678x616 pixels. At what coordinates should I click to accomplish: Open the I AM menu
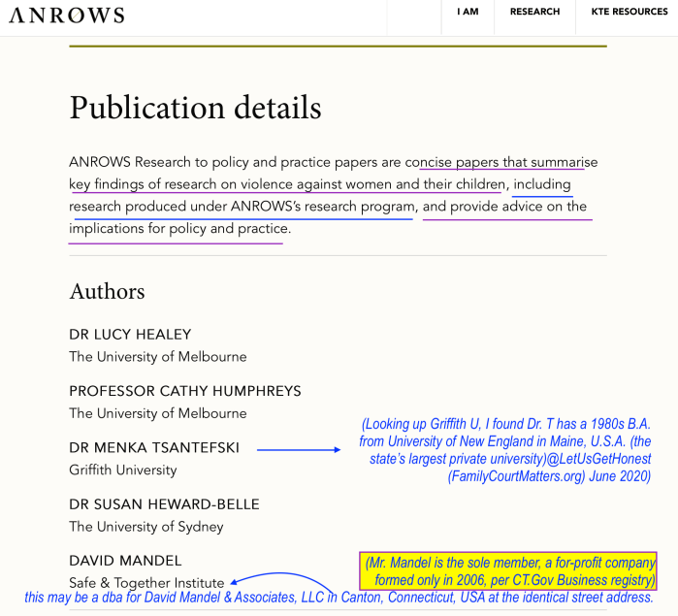(468, 12)
